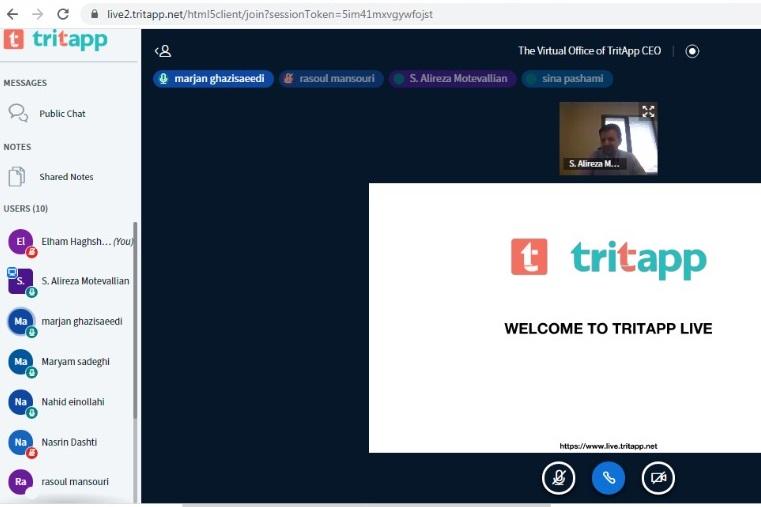Select sina pashami talking indicator
Viewport: 761px width, 507px height.
[567, 78]
